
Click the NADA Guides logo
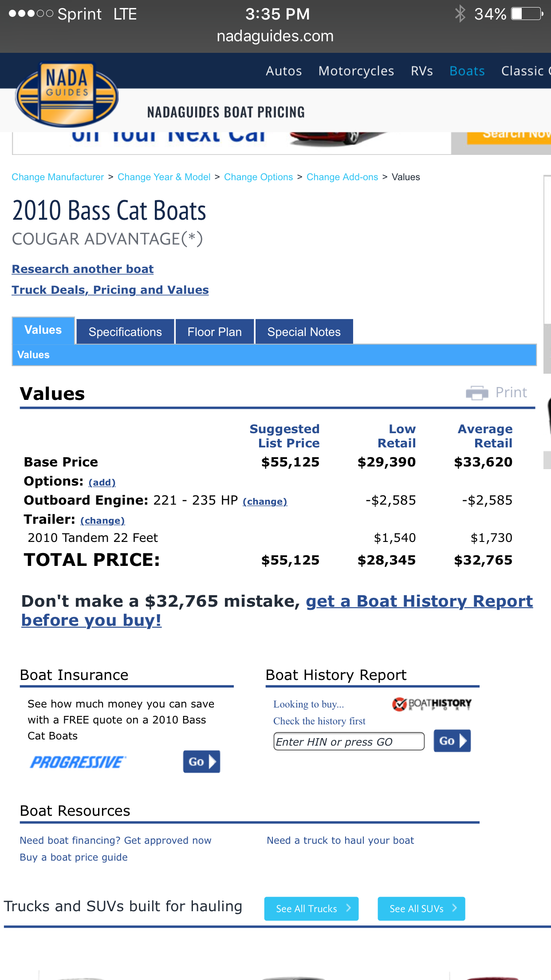67,94
